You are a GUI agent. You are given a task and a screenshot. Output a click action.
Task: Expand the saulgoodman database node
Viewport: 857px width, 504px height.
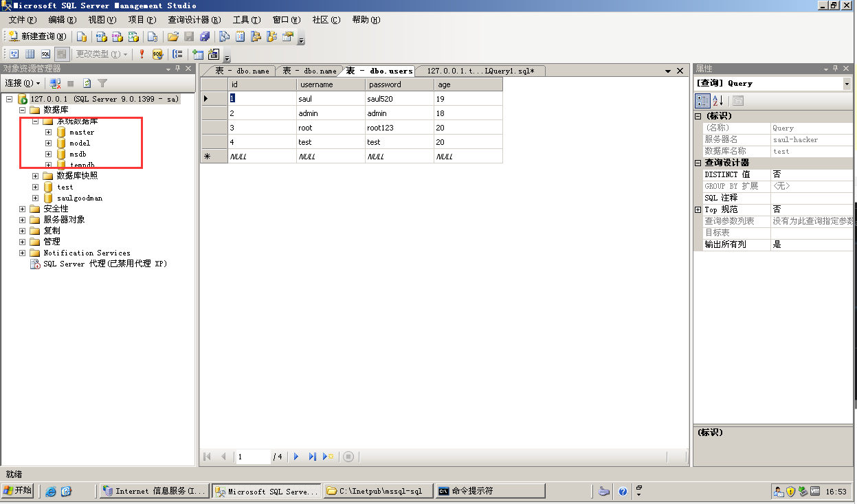(x=36, y=198)
